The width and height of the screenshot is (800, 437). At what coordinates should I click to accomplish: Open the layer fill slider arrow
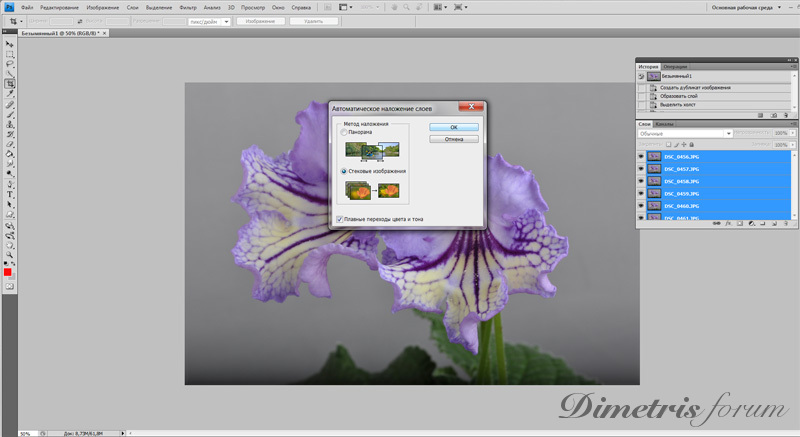[x=793, y=145]
